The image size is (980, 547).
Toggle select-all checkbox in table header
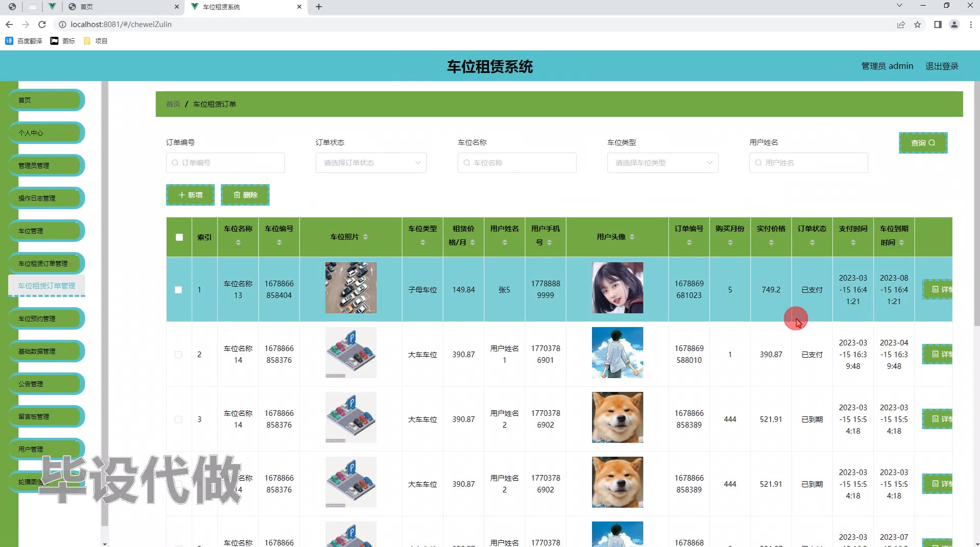[179, 237]
